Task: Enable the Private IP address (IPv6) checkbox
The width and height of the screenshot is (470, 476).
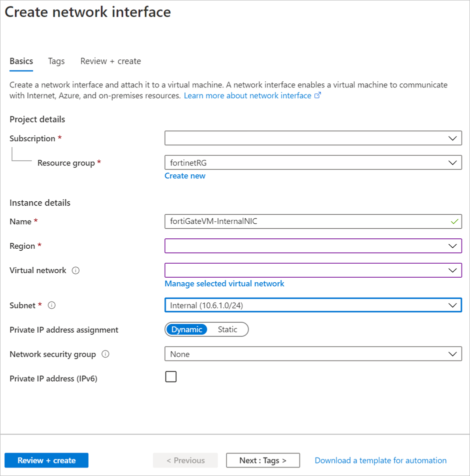Action: [170, 377]
